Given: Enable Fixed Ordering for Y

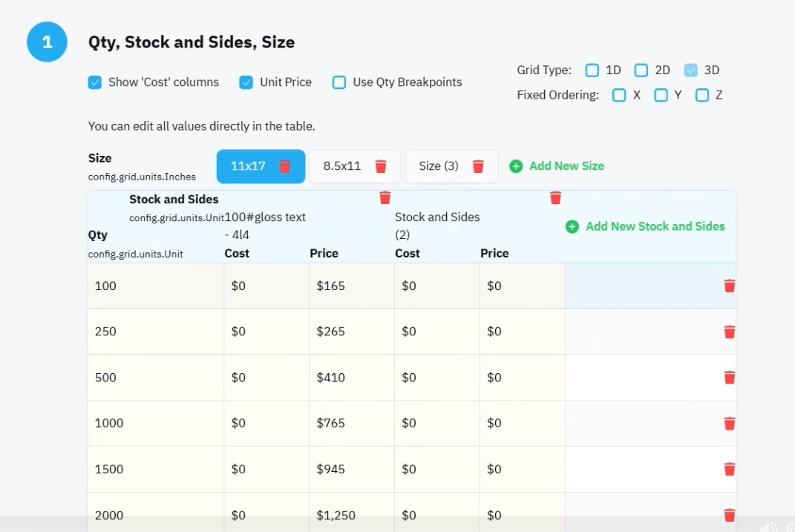Looking at the screenshot, I should click(x=661, y=95).
